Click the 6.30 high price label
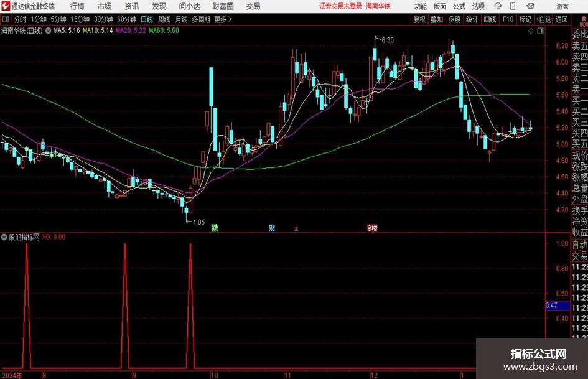 coord(388,40)
